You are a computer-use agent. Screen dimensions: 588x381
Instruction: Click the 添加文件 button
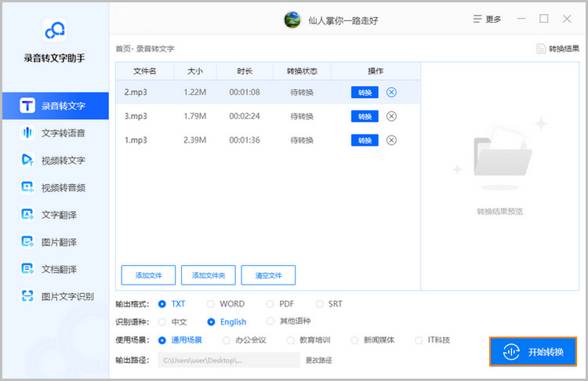(148, 275)
